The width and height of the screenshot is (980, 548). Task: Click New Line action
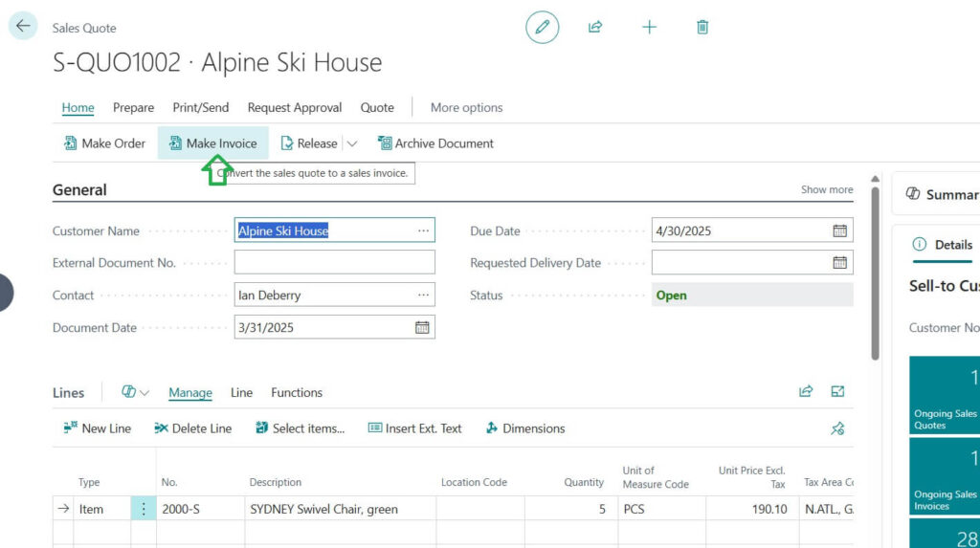click(x=97, y=428)
